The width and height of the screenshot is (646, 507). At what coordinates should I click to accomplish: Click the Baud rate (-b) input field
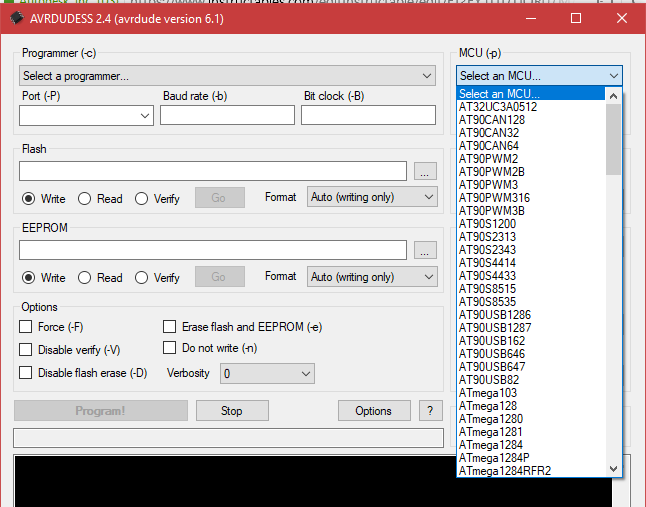tap(227, 115)
